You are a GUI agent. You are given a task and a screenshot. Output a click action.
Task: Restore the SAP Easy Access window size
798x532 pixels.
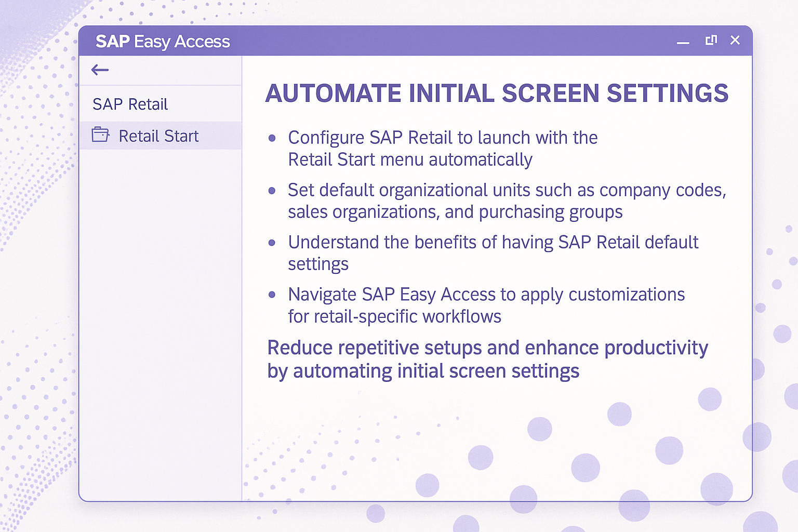(711, 40)
